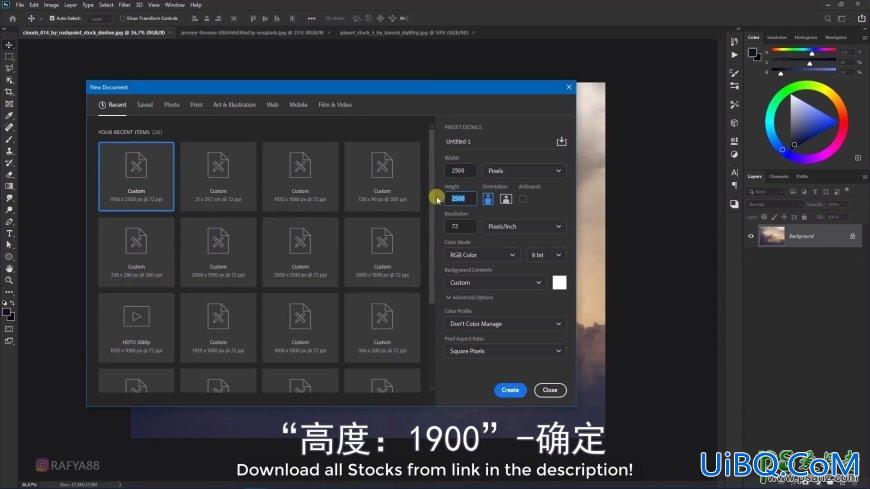Screen dimensions: 870x489
Task: Open the width units Pixels dropdown
Action: pos(524,171)
